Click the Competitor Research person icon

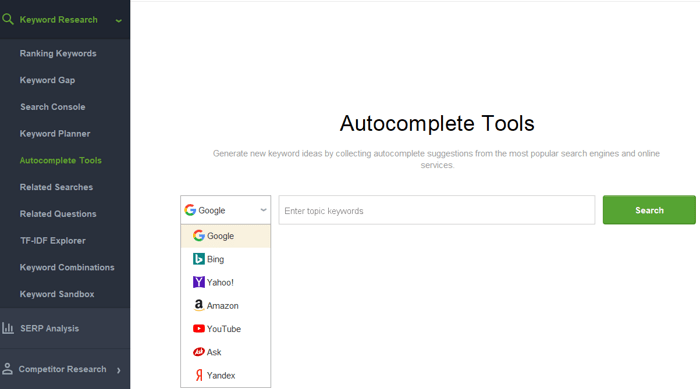(x=7, y=369)
